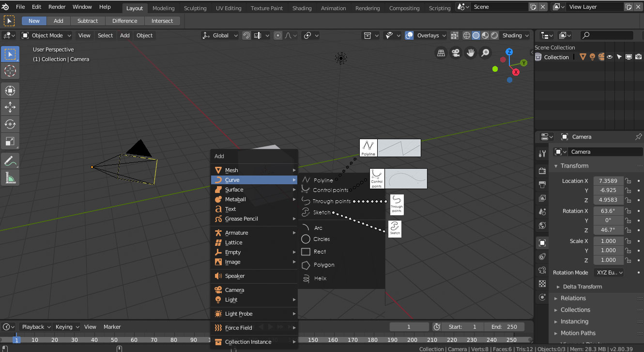Lock the Location X transform
Screen dimensions: 644x352
[628, 181]
